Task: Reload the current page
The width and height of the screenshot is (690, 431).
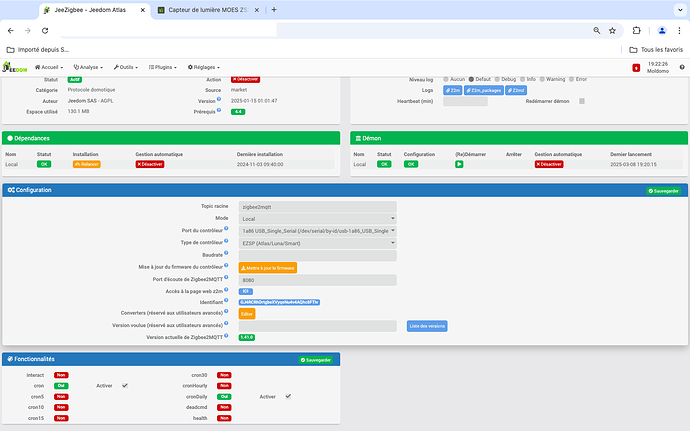Action: pos(45,30)
